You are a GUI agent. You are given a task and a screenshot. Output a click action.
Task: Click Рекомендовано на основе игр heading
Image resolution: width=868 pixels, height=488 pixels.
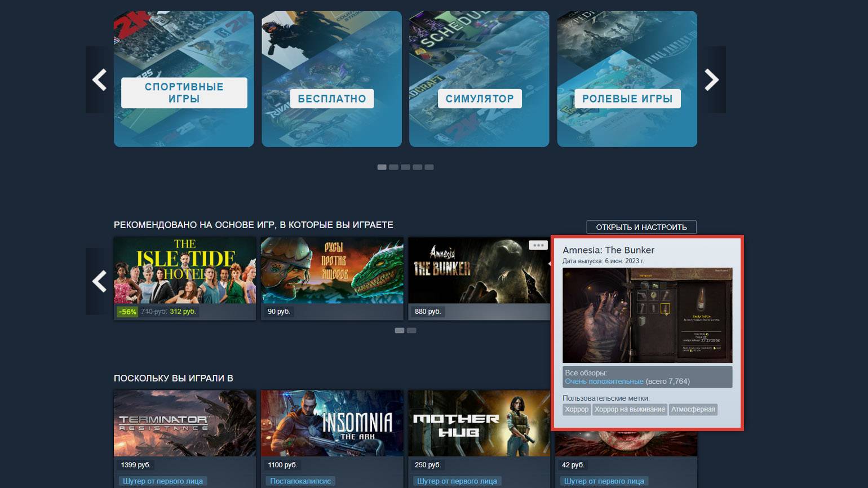click(254, 225)
